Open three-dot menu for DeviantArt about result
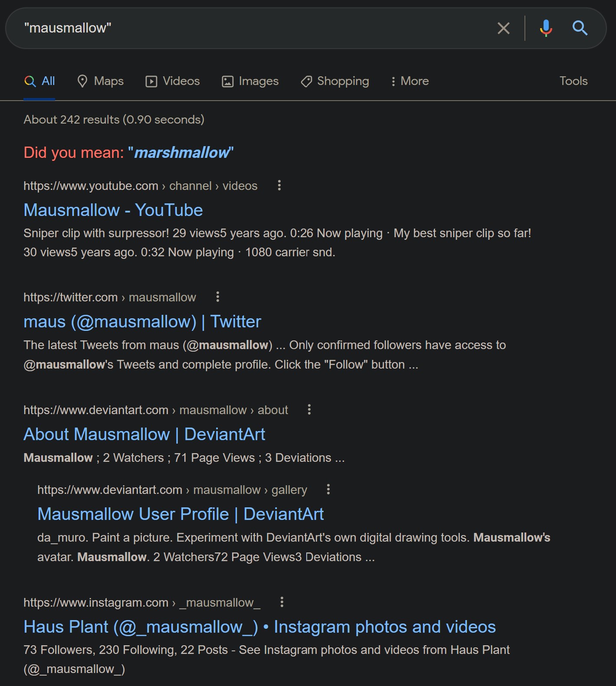This screenshot has height=686, width=616. (x=309, y=410)
